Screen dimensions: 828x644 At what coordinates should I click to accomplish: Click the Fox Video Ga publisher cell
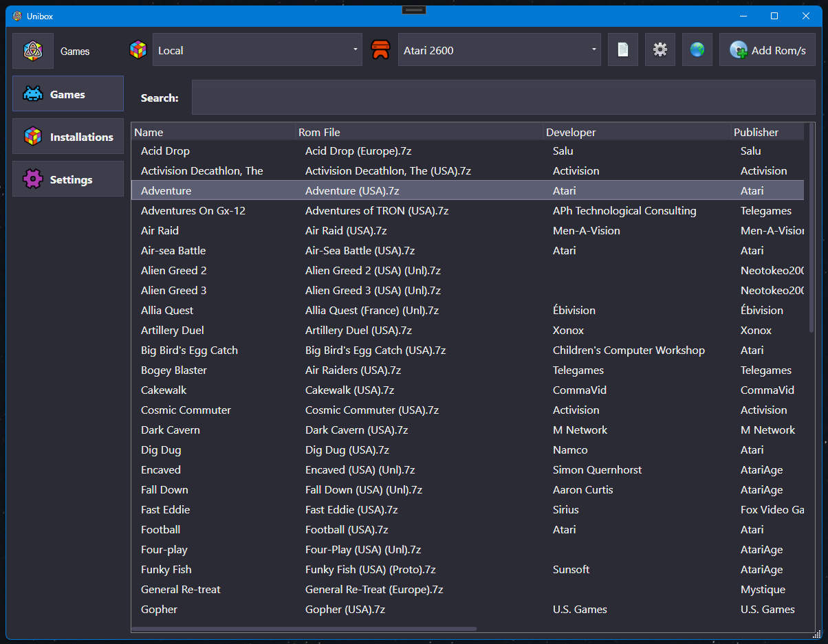(x=772, y=509)
